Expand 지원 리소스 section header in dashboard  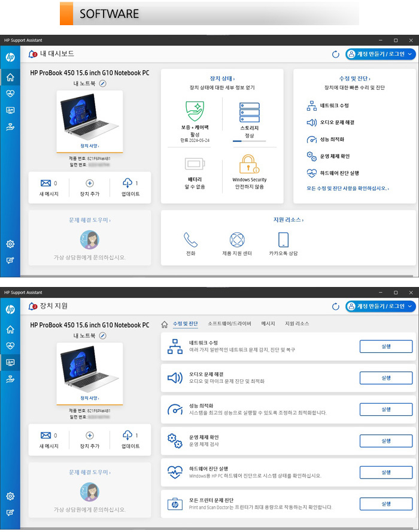[289, 220]
